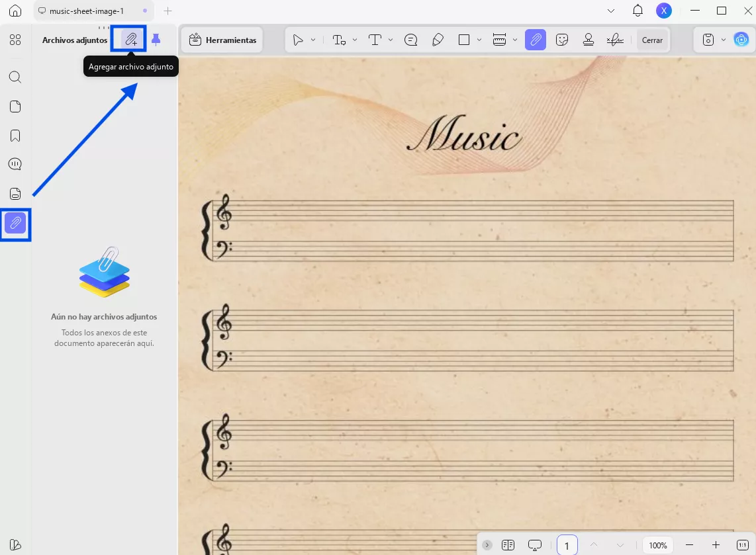Expand the tab list chevron
756x555 pixels.
611,11
